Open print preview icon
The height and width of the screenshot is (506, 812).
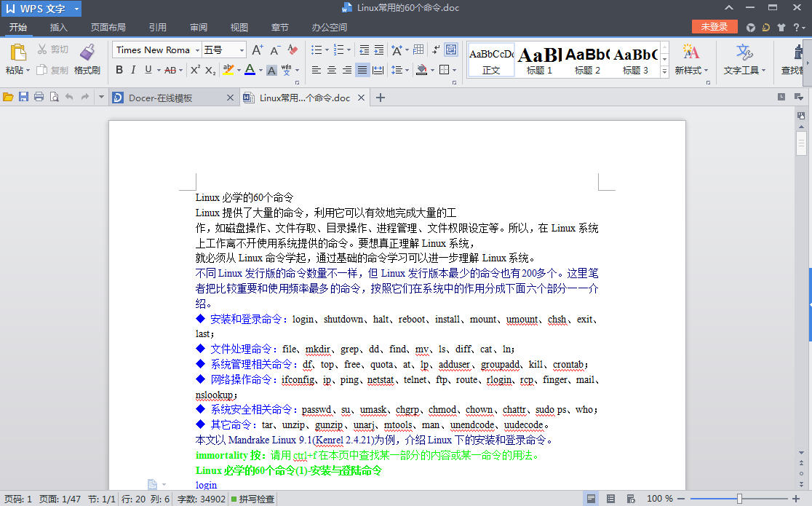click(54, 97)
